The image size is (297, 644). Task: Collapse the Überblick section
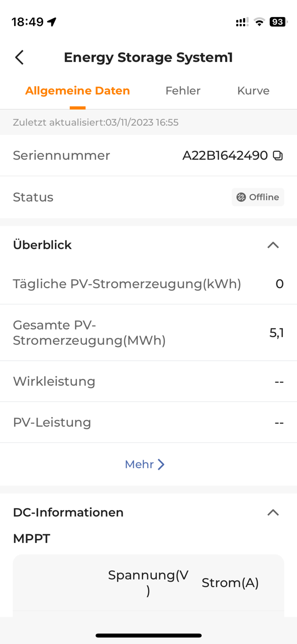tap(273, 245)
